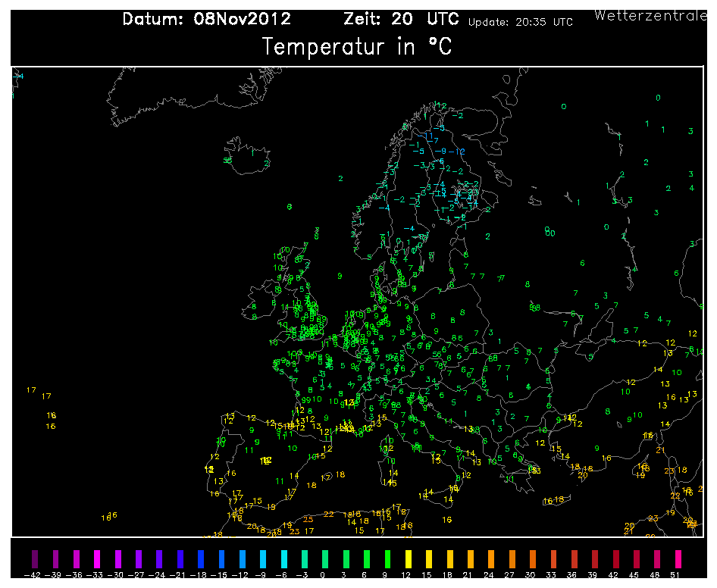Select the 9 degree legend swatch
Viewport: 717px width, 588px height.
(x=388, y=559)
